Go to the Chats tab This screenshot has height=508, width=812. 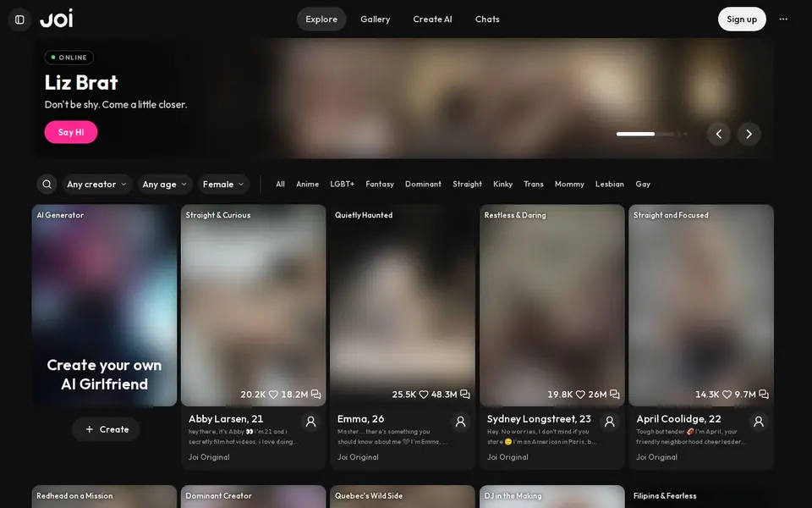click(487, 19)
